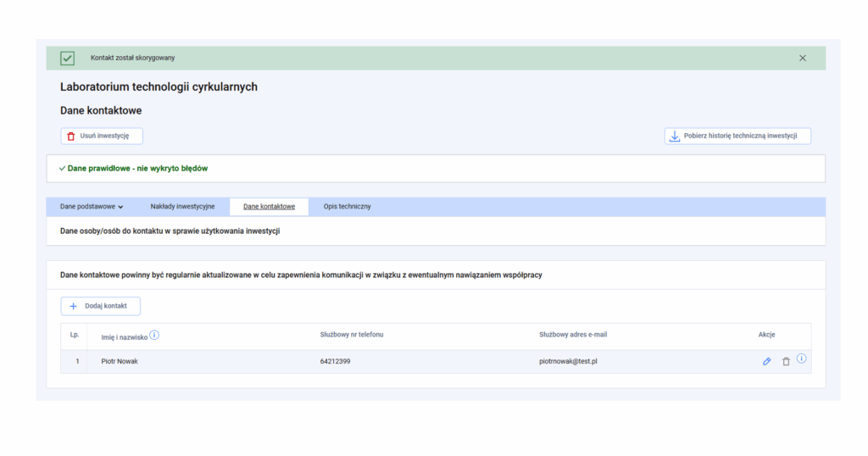Screen dimensions: 868x456
Task: Click the 'Imię i nazwisko' column header
Action: point(124,337)
